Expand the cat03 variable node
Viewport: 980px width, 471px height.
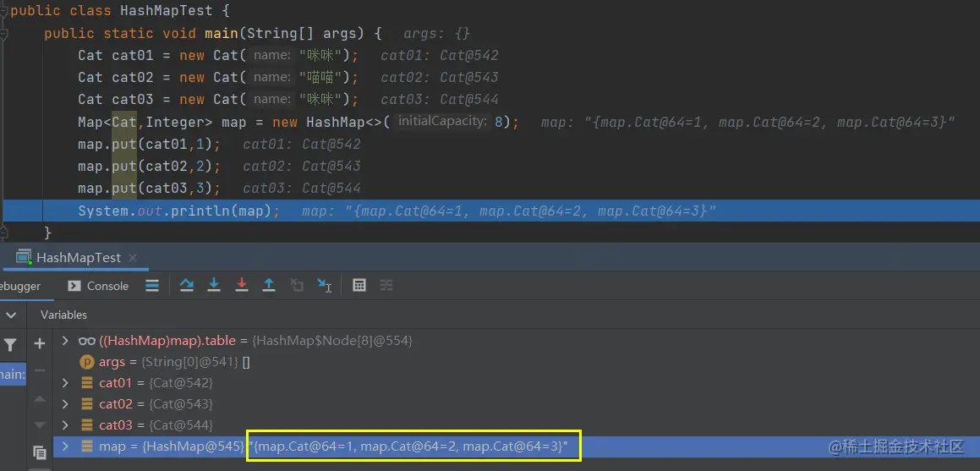pyautogui.click(x=65, y=425)
